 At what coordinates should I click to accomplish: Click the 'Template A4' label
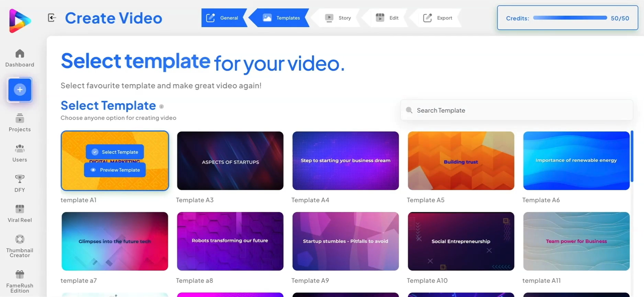click(x=310, y=200)
